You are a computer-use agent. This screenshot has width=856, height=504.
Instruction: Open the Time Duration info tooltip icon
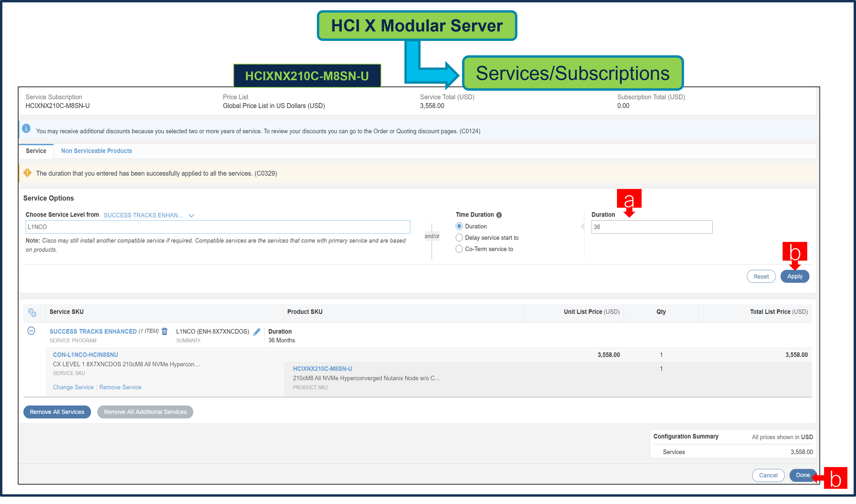coord(499,214)
